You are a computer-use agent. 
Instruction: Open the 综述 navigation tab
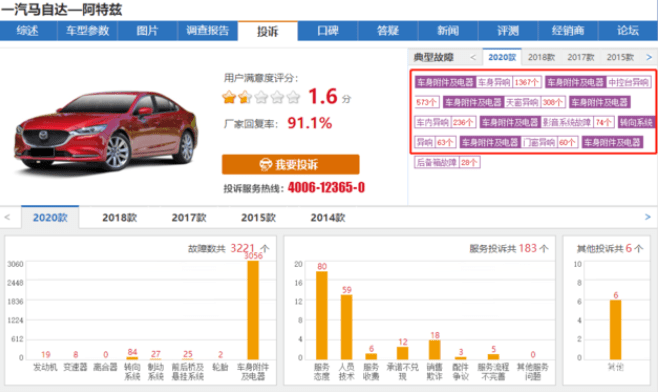pos(28,31)
